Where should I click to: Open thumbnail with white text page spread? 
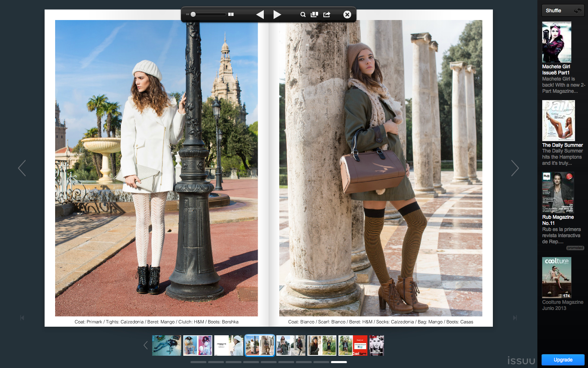pos(229,346)
